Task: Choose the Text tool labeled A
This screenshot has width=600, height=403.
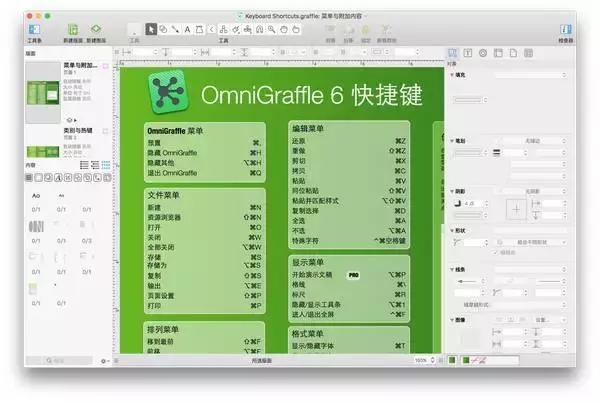Action: point(188,29)
